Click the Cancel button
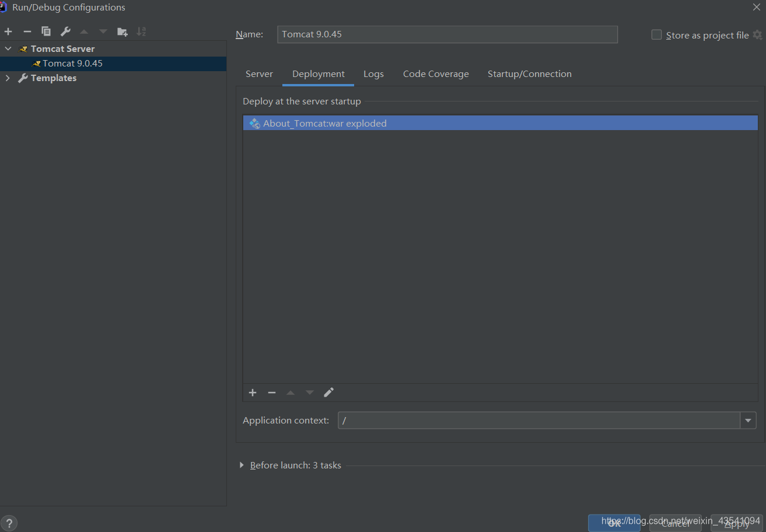 click(x=676, y=523)
